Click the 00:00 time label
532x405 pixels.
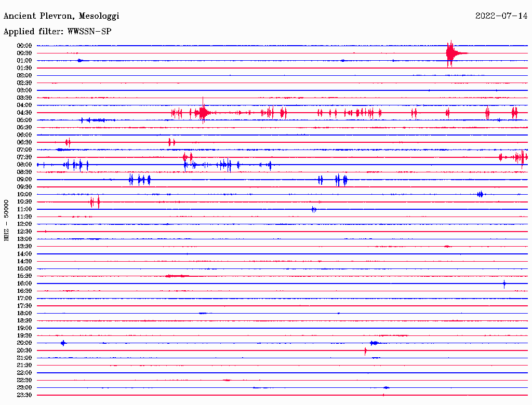tap(24, 46)
